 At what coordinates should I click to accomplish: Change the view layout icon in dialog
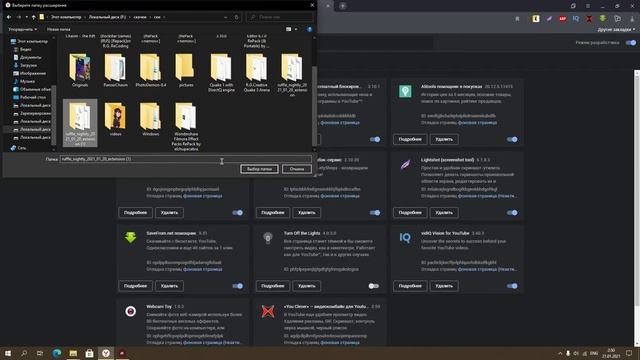pos(289,29)
